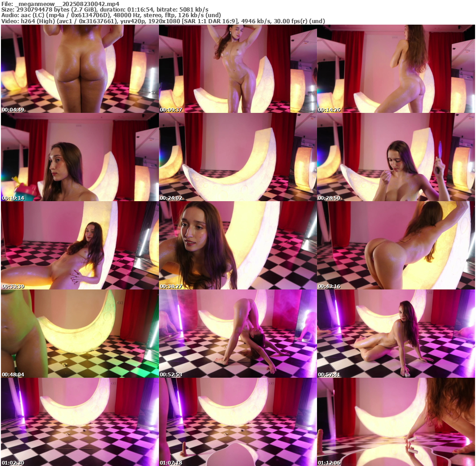Open the thumbnail at 00:14:26
Screen dimensions: 476x466
[396, 69]
